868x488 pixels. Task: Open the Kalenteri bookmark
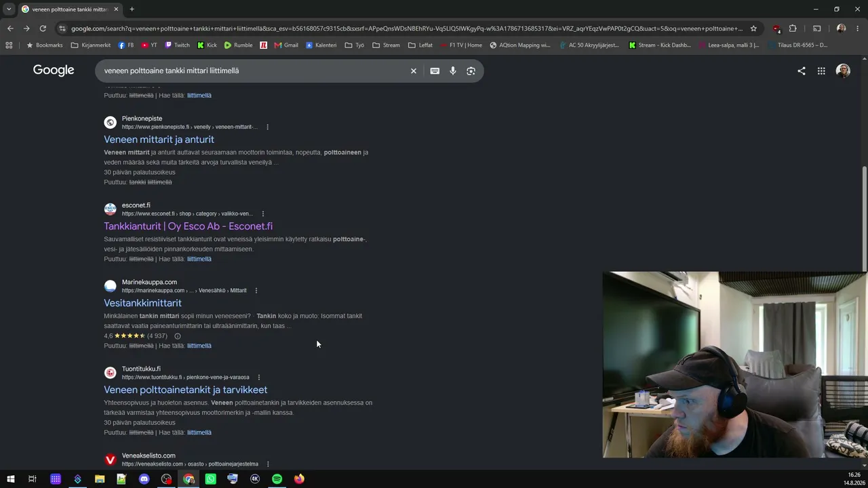point(321,45)
